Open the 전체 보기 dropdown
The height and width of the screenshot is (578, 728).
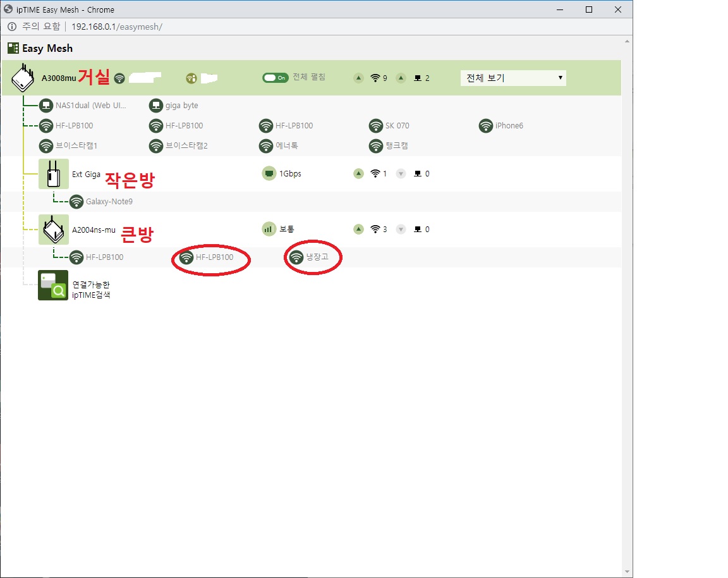tap(513, 78)
